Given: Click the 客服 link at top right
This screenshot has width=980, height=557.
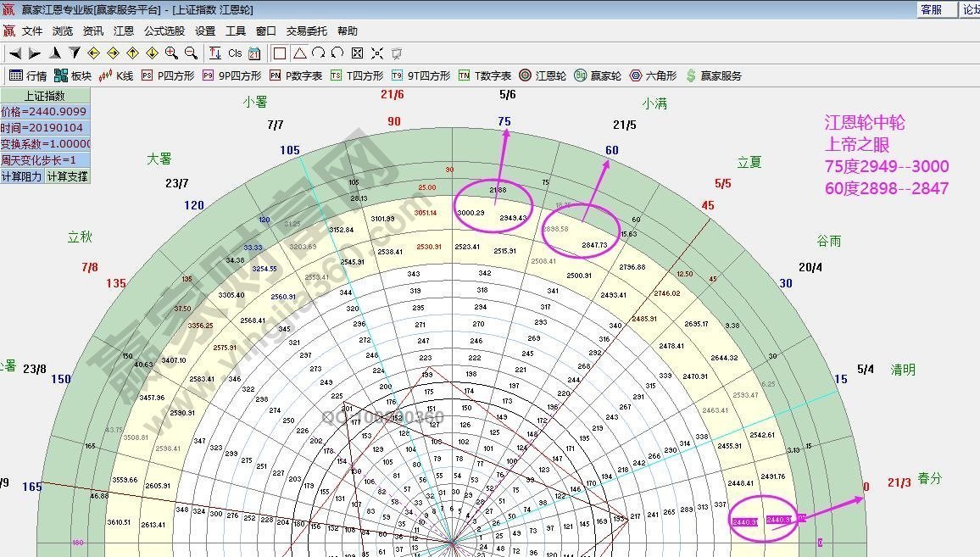Looking at the screenshot, I should tap(931, 9).
